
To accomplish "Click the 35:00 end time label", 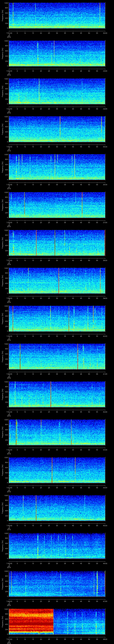I will (105, 147).
